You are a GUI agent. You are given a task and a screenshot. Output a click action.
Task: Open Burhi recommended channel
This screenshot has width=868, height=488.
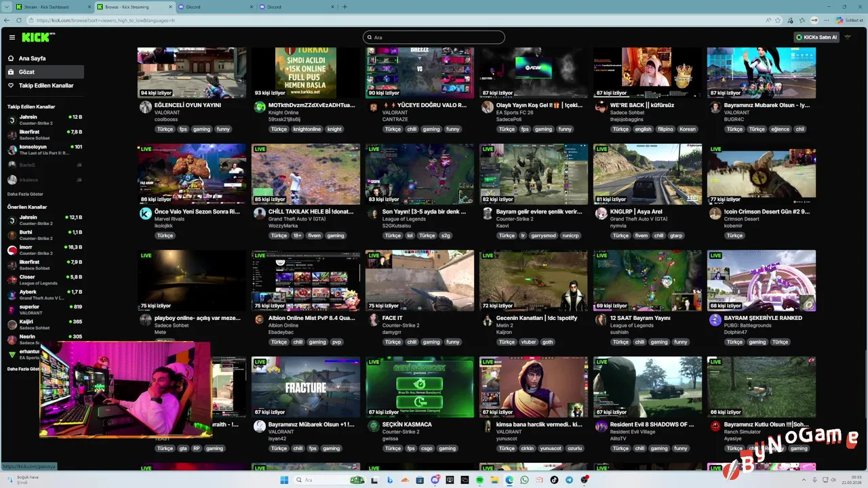coord(45,235)
